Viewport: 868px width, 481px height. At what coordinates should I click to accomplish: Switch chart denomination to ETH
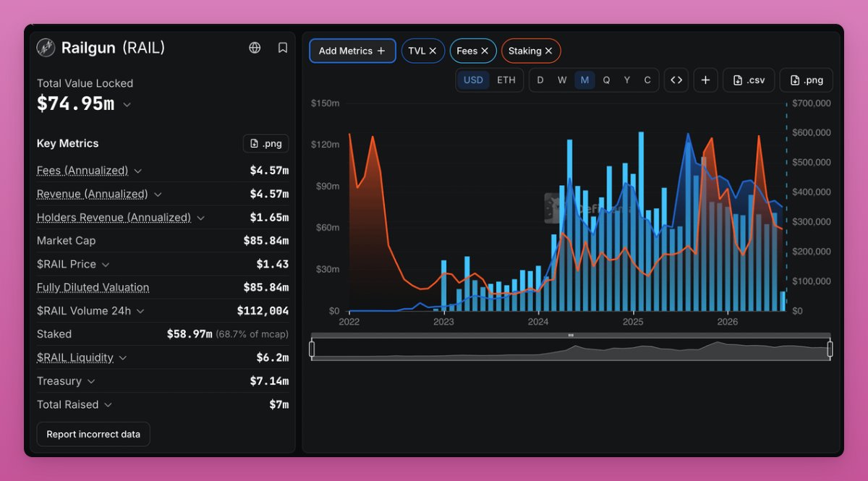[x=506, y=80]
